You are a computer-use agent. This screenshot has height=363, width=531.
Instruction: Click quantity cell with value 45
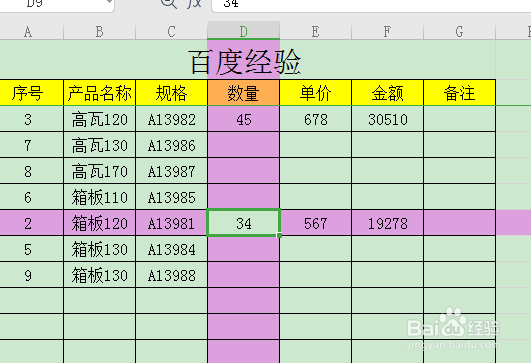point(243,119)
